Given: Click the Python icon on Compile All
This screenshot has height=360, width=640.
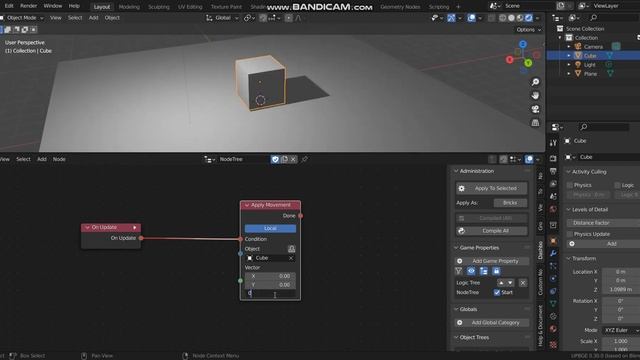Looking at the screenshot, I should point(461,231).
